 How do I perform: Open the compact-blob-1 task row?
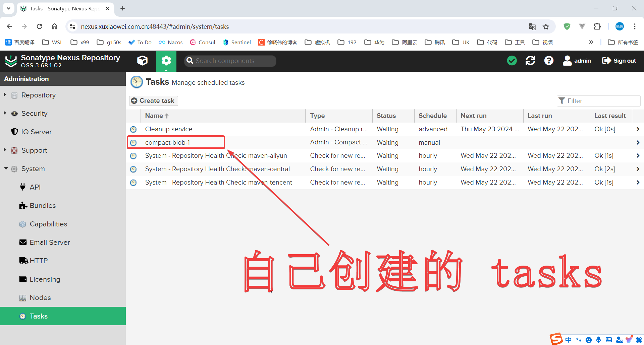pos(167,143)
